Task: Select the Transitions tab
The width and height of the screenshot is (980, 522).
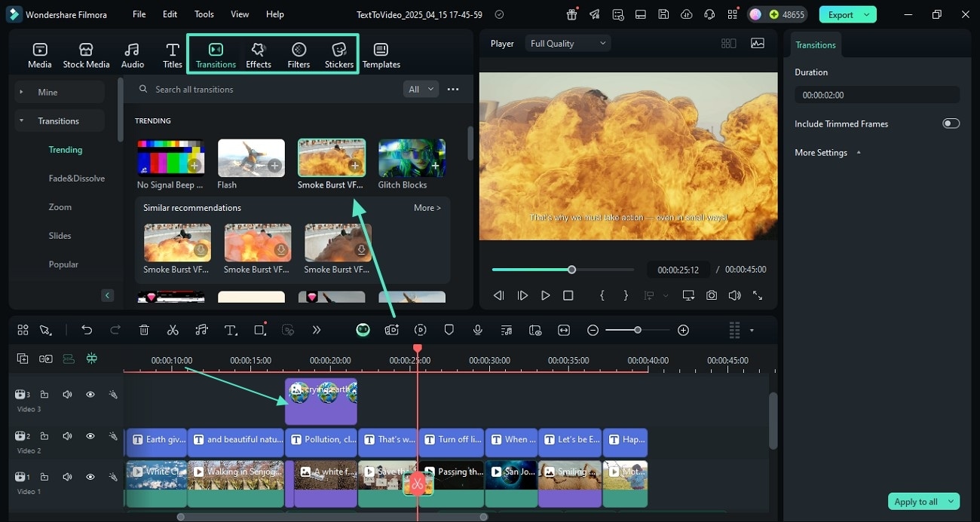Action: [x=216, y=56]
